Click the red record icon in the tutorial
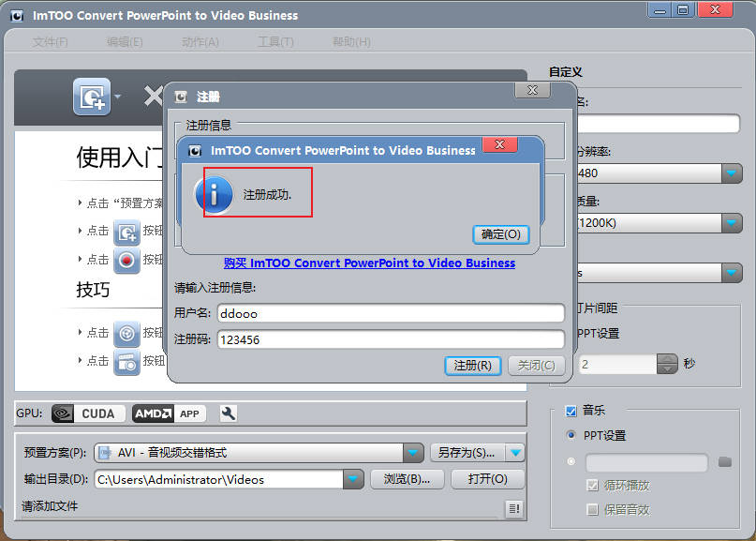Image resolution: width=756 pixels, height=541 pixels. pos(126,261)
